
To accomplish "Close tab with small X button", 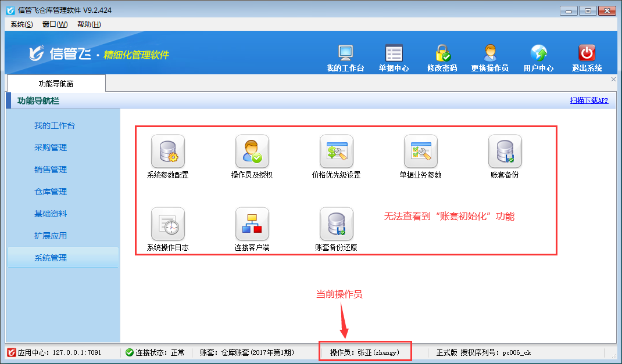I will [x=613, y=79].
